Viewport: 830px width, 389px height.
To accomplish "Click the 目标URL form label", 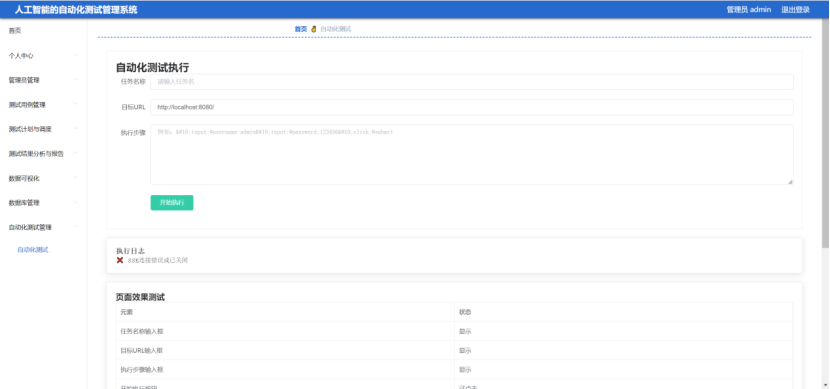I will [133, 107].
